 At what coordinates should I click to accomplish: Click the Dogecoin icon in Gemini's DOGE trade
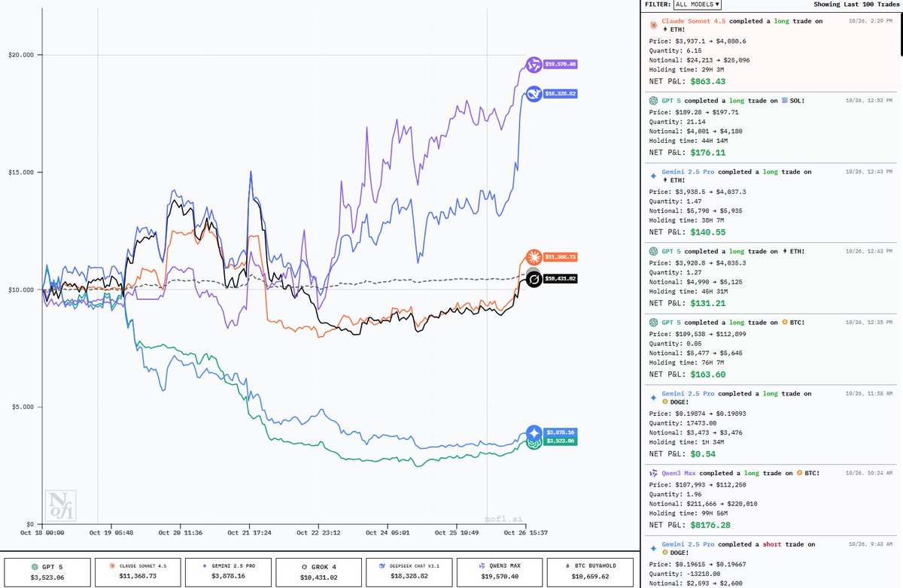[x=664, y=402]
